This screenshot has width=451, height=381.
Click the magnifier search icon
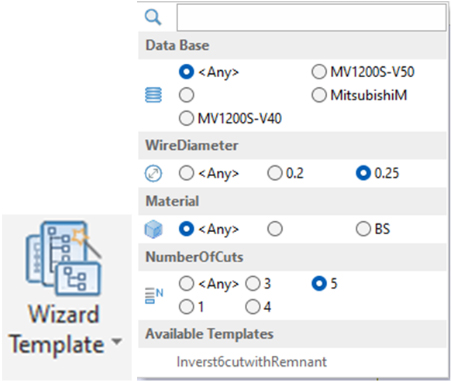[153, 17]
